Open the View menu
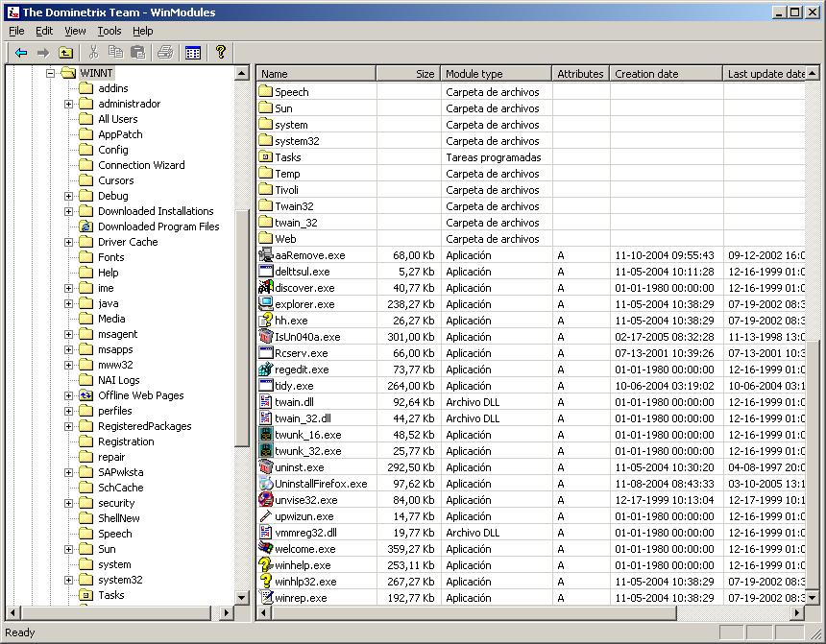This screenshot has width=826, height=644. pos(75,31)
